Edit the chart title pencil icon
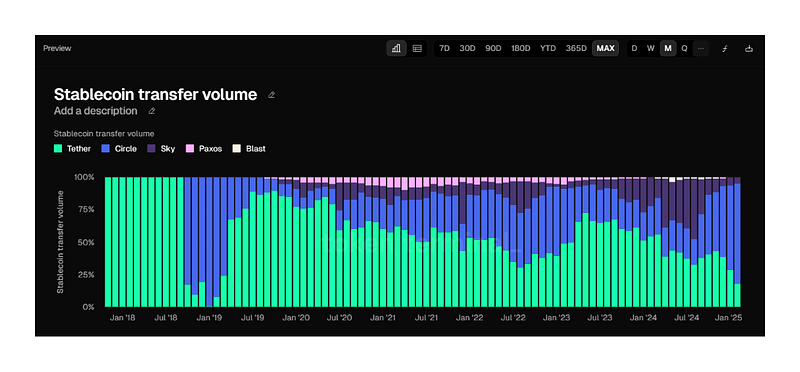800x372 pixels. (x=271, y=94)
